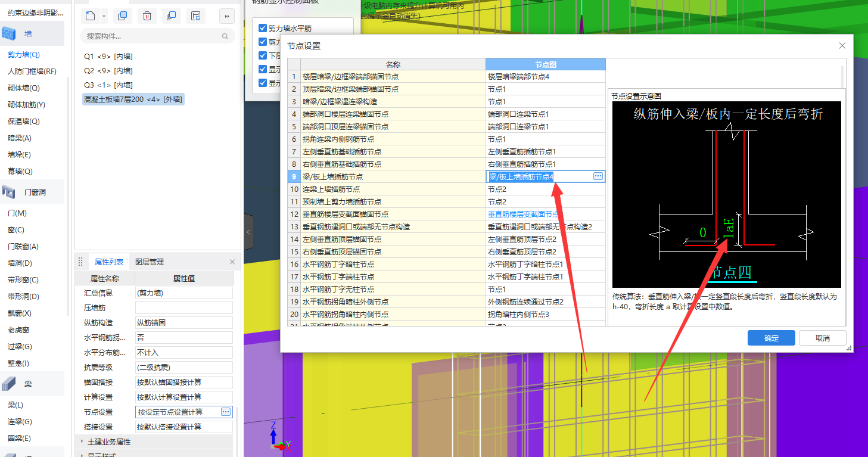Select component Q2 <9> [内墙]
Screen dimensions: 868x457
(108, 70)
